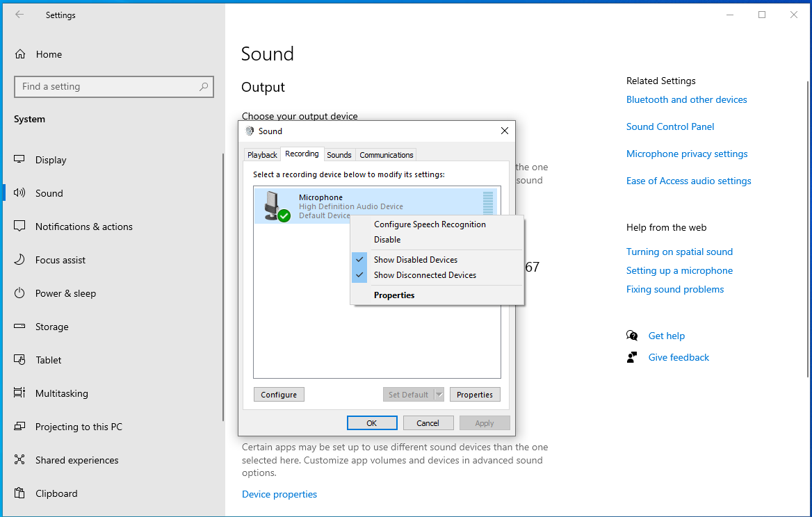Click the Apply button
This screenshot has height=517, width=812.
[x=485, y=422]
